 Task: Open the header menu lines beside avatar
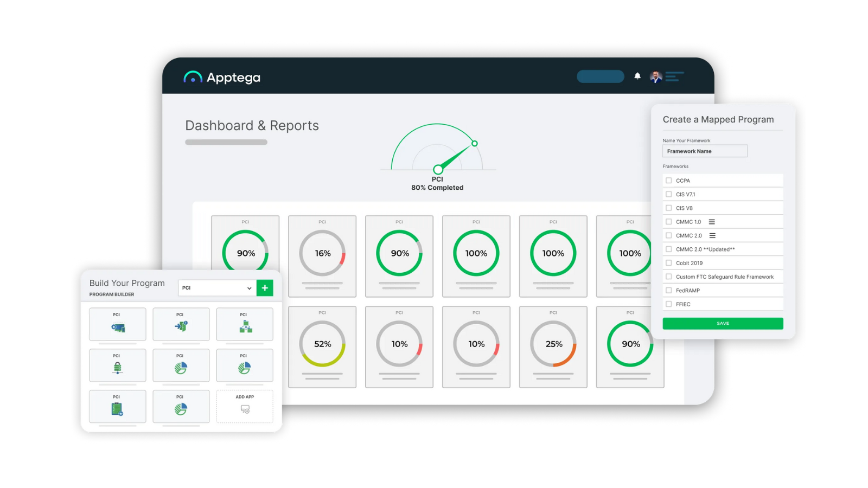click(674, 76)
